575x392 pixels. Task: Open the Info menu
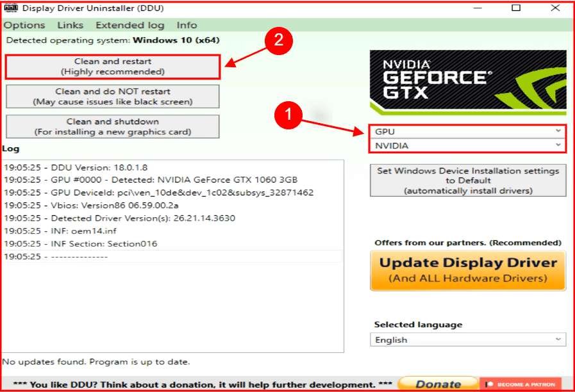click(x=186, y=25)
